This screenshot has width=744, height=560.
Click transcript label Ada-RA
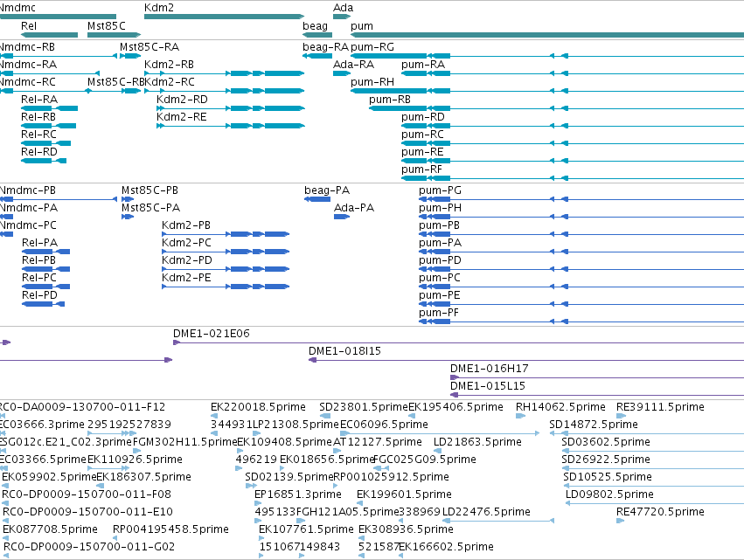[x=353, y=65]
